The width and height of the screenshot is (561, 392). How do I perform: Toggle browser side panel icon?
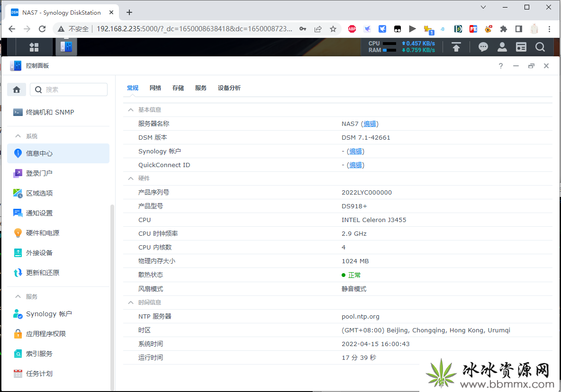519,29
